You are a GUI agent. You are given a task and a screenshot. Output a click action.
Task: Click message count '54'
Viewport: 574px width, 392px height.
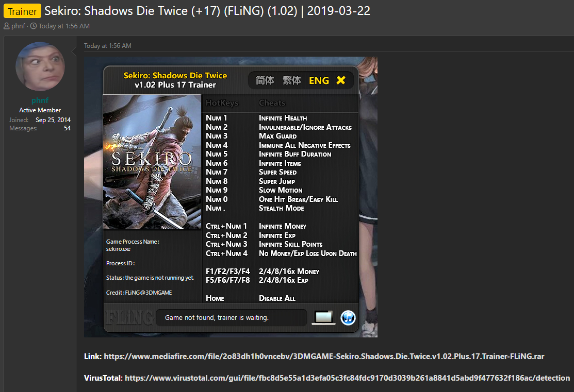pyautogui.click(x=68, y=128)
